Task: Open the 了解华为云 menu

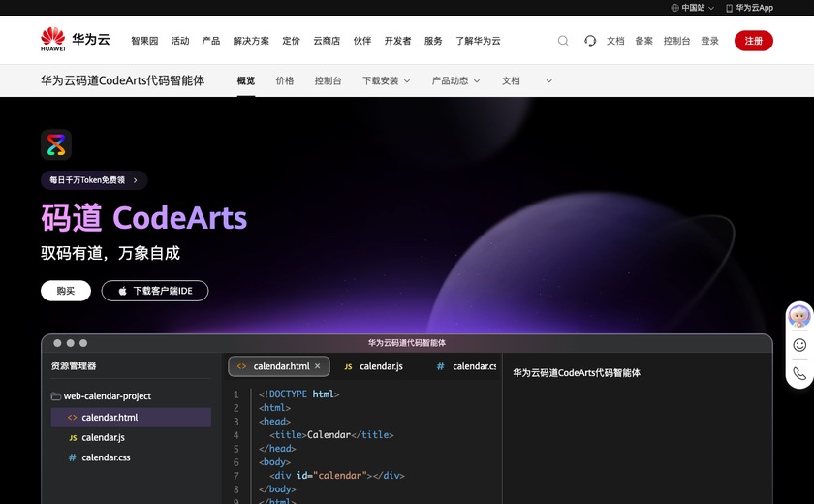Action: click(478, 41)
